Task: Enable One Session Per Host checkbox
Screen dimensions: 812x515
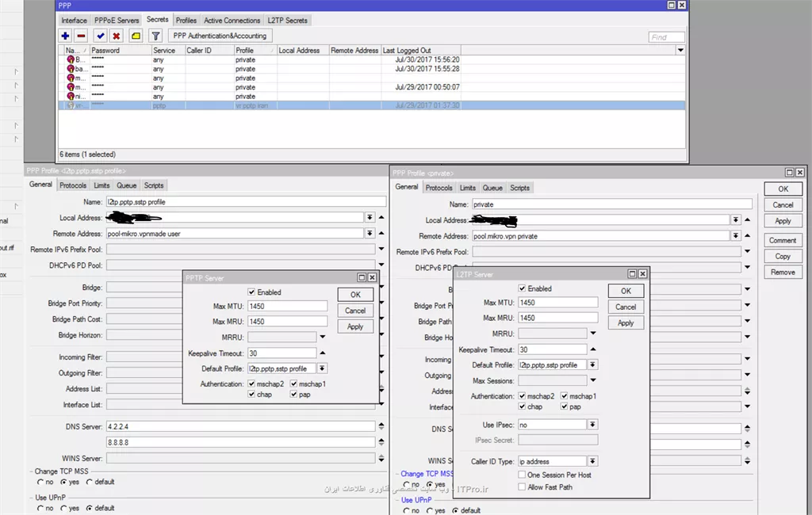Action: (x=522, y=475)
